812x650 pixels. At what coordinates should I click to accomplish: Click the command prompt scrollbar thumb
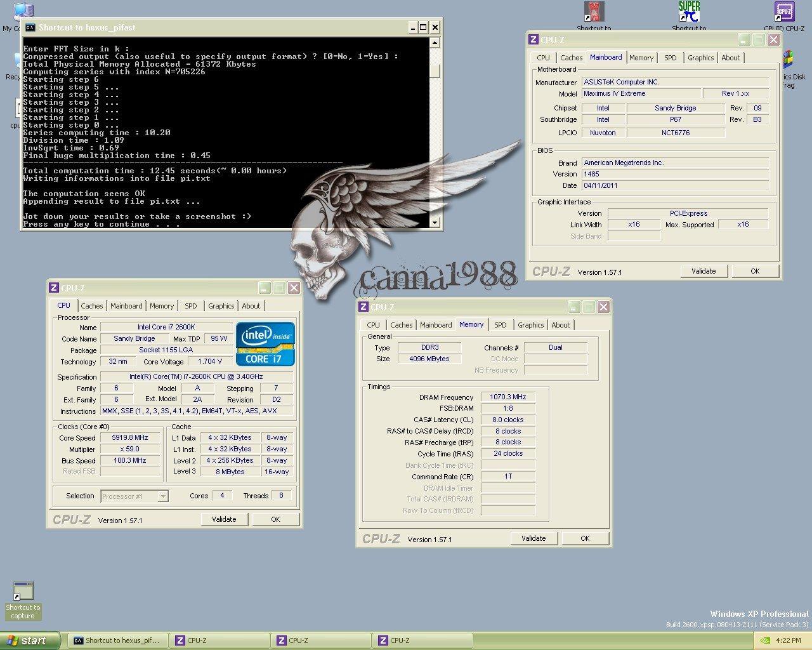pyautogui.click(x=435, y=70)
